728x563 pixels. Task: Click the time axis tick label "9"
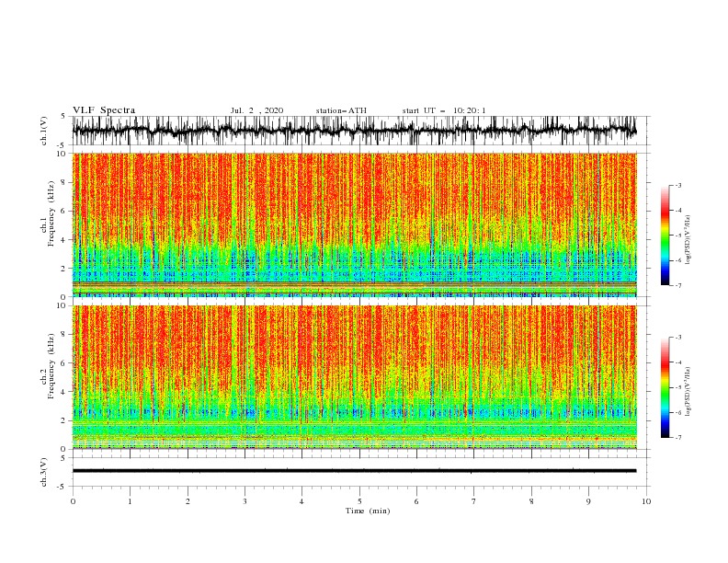(x=588, y=501)
